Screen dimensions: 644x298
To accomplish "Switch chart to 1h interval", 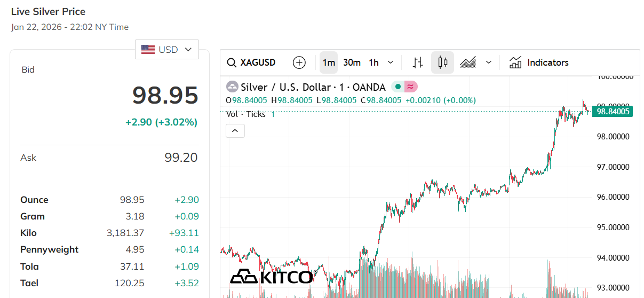I will pyautogui.click(x=373, y=62).
